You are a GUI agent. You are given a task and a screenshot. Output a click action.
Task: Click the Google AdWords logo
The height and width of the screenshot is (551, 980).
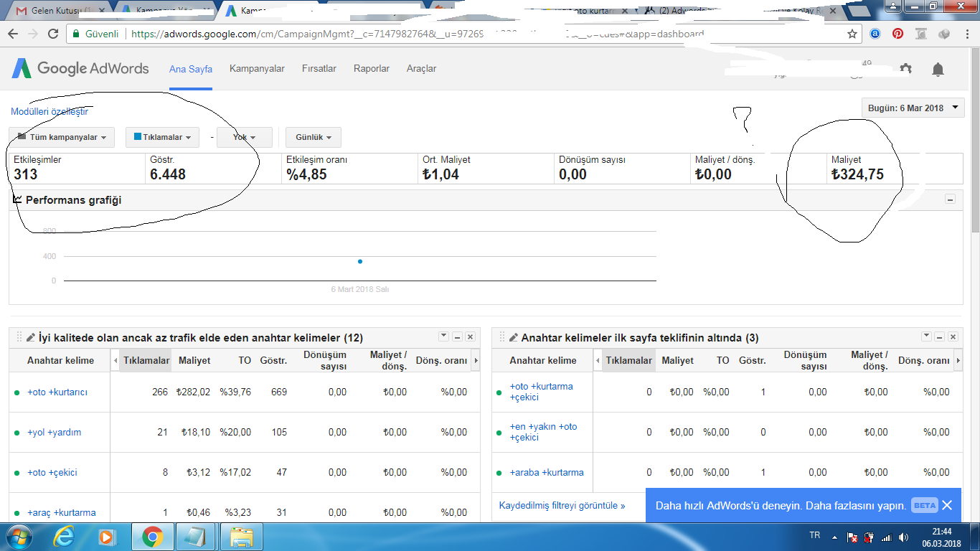tap(80, 68)
